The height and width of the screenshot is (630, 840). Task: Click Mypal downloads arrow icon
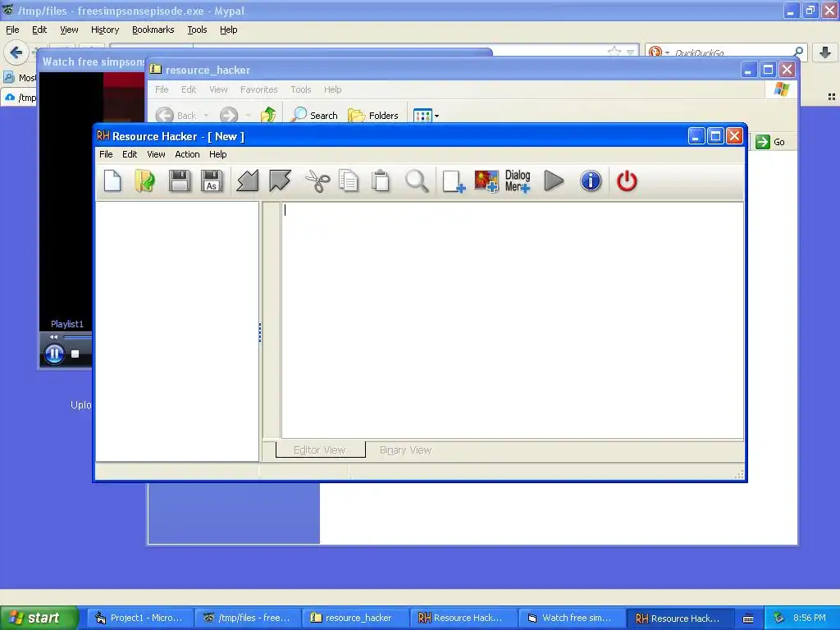(825, 52)
